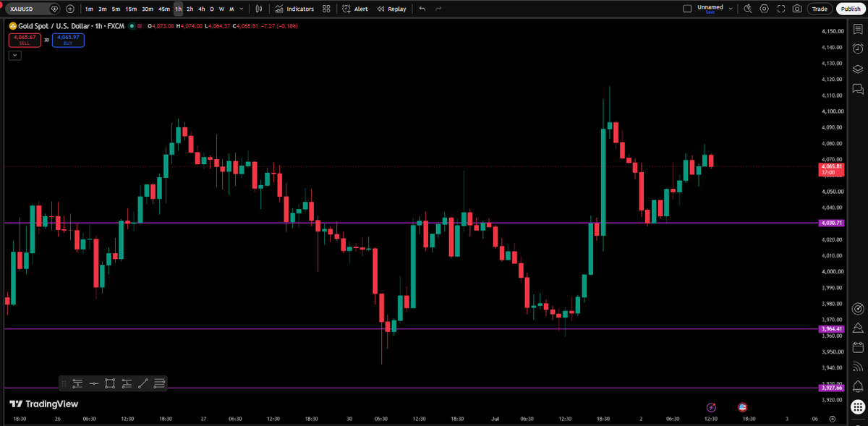Open the calendar sidebar panel
This screenshot has width=868, height=426.
tap(858, 347)
